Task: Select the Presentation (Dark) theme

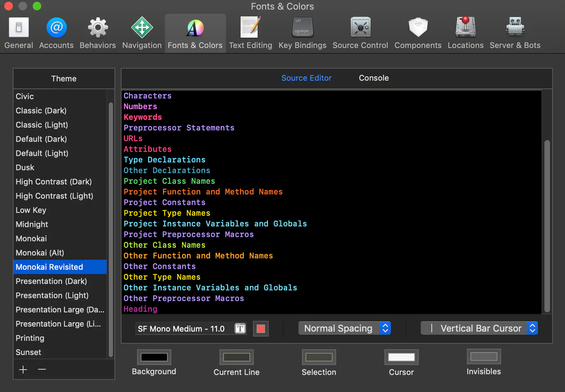Action: pyautogui.click(x=60, y=281)
